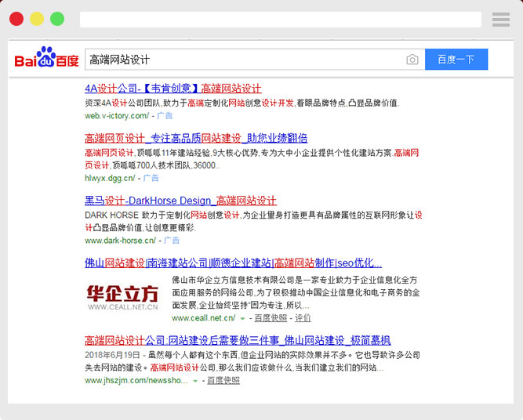The image size is (523, 420).
Task: Click 广告 label beside www.dark-horse.cn
Action: tap(172, 241)
